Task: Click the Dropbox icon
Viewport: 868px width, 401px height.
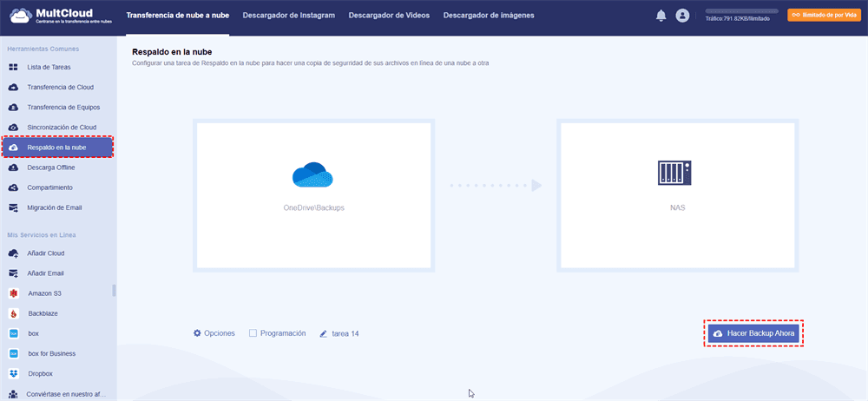Action: tap(14, 373)
